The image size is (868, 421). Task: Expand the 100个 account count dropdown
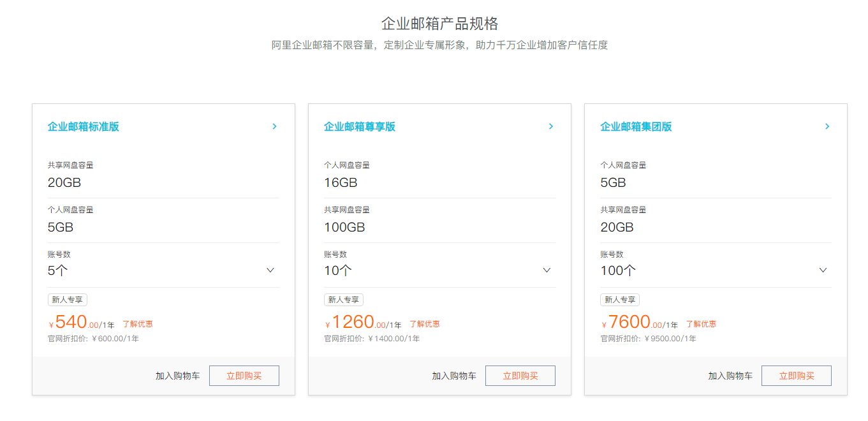(x=823, y=270)
